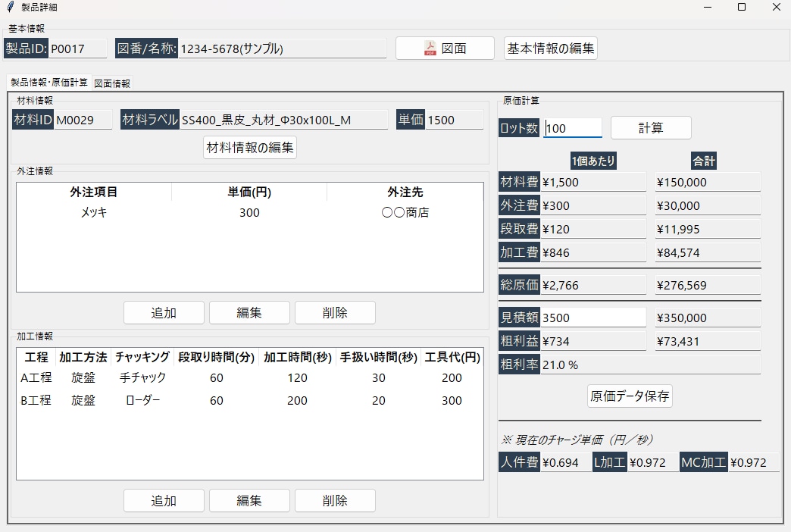Screen dimensions: 791x532
Task: Click the 材料情報の編集 button
Action: point(250,147)
